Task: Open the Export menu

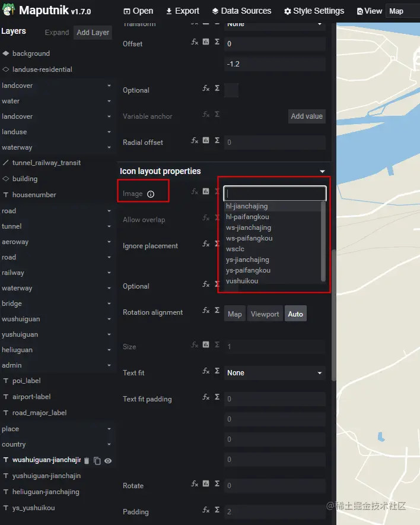Action: pyautogui.click(x=183, y=11)
